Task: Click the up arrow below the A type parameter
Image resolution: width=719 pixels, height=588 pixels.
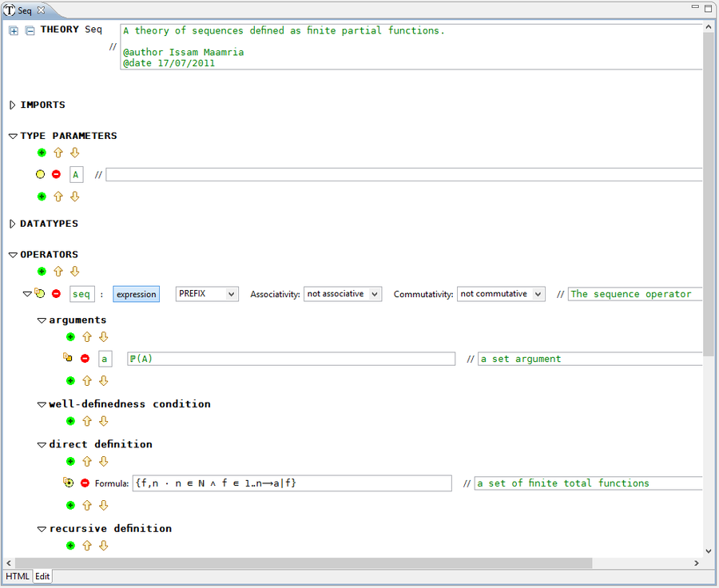Action: pyautogui.click(x=58, y=197)
